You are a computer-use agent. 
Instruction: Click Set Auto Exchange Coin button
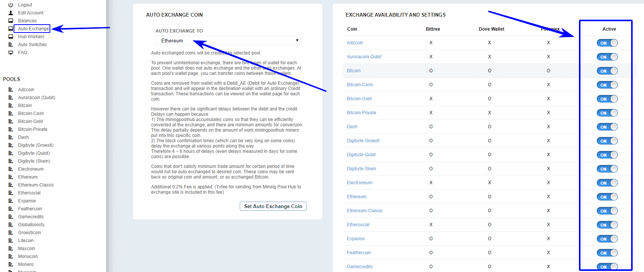point(273,206)
